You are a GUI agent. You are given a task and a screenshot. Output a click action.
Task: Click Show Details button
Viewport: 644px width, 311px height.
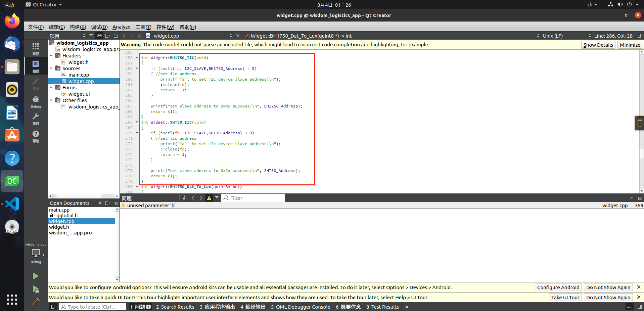[598, 45]
